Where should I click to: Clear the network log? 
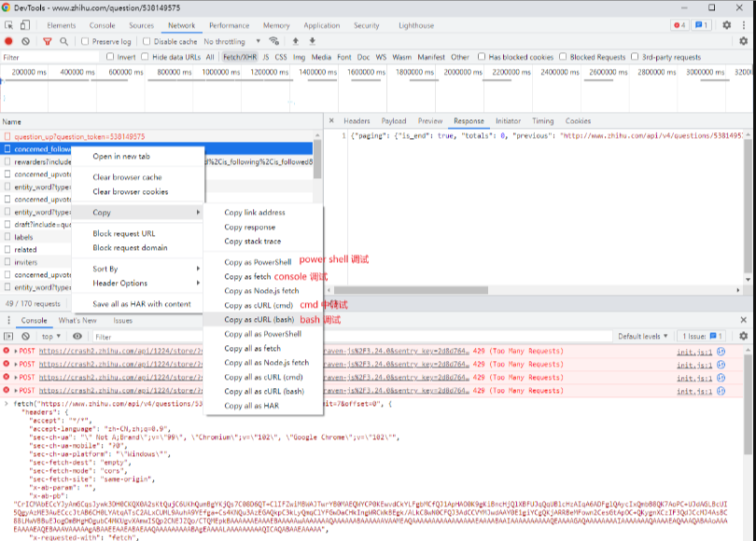coord(25,41)
